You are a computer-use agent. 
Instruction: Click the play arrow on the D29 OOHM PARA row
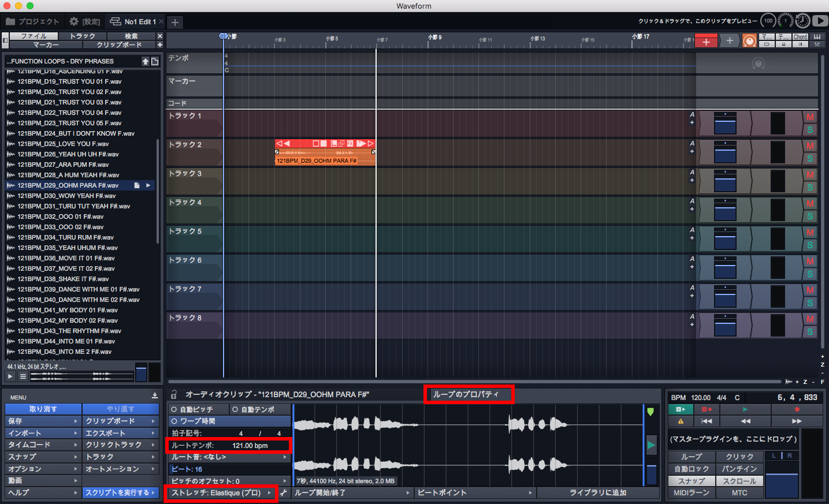click(x=148, y=185)
